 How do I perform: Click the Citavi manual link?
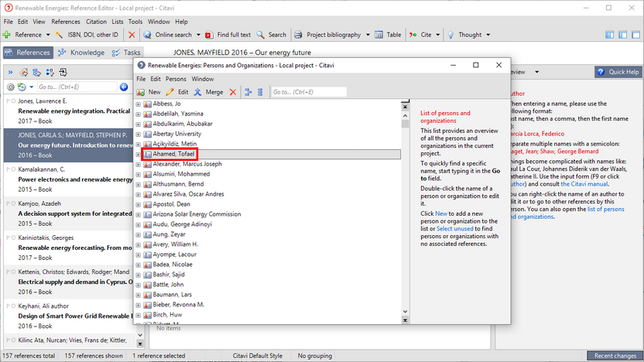[584, 184]
